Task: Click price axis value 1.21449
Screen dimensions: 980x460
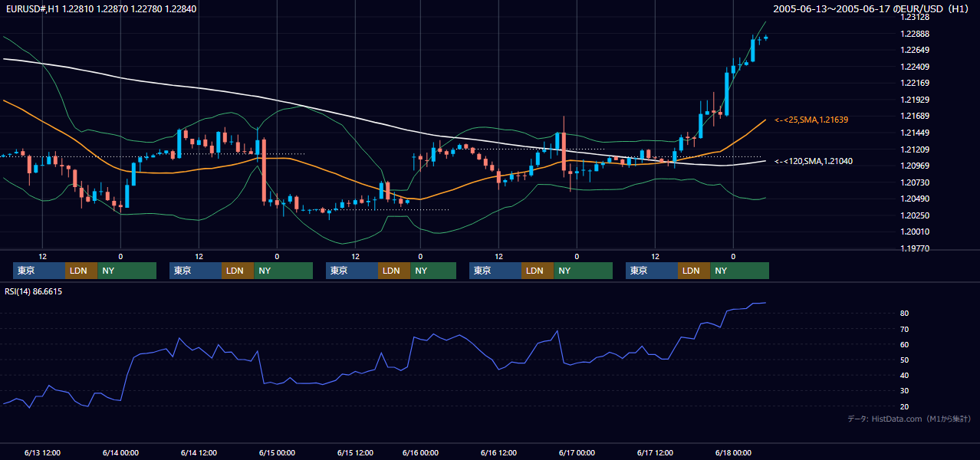Action: (x=914, y=133)
